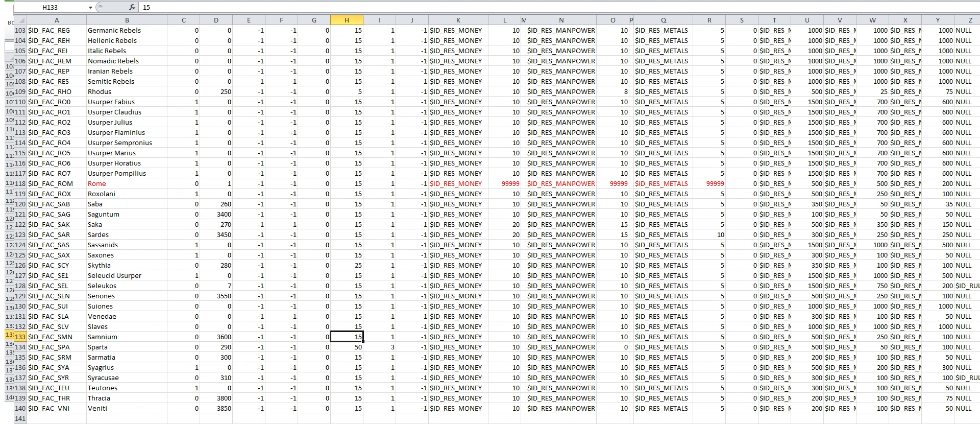Select column K by its header
The width and height of the screenshot is (980, 424).
pos(458,20)
